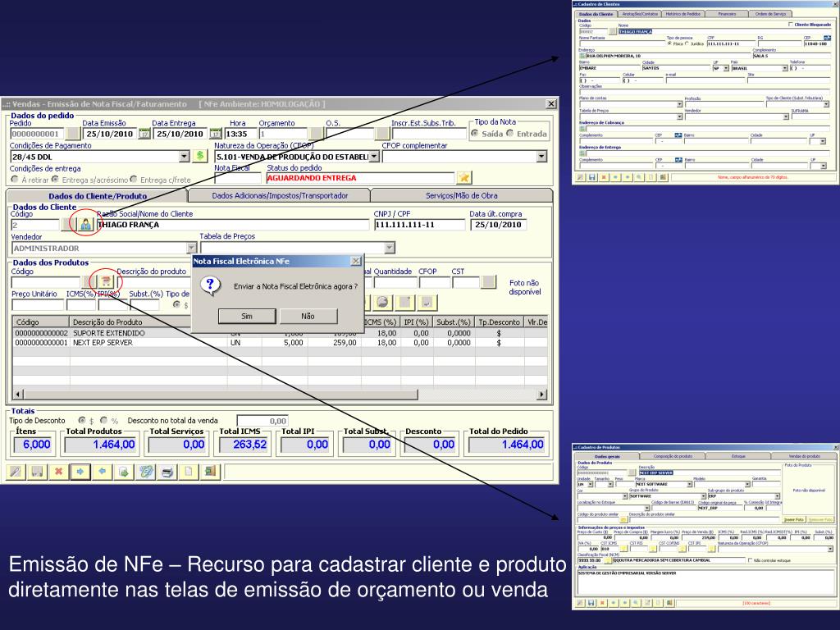The height and width of the screenshot is (630, 840).
Task: Switch to Dados do Cliente/Produto tab
Action: 98,196
